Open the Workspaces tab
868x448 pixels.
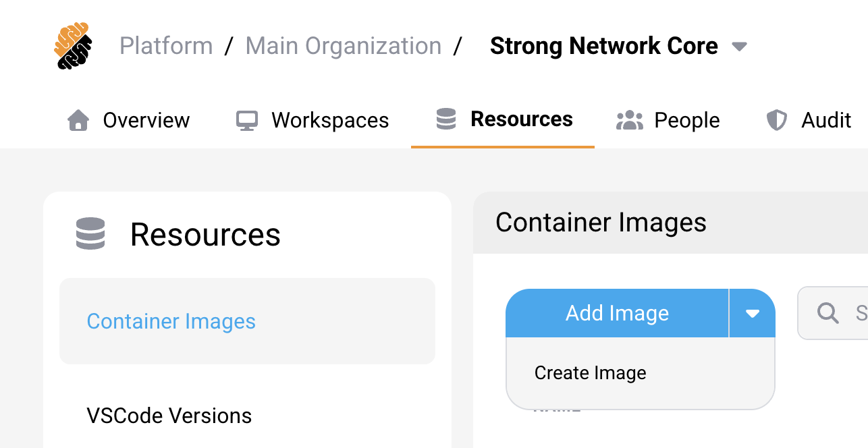[313, 120]
